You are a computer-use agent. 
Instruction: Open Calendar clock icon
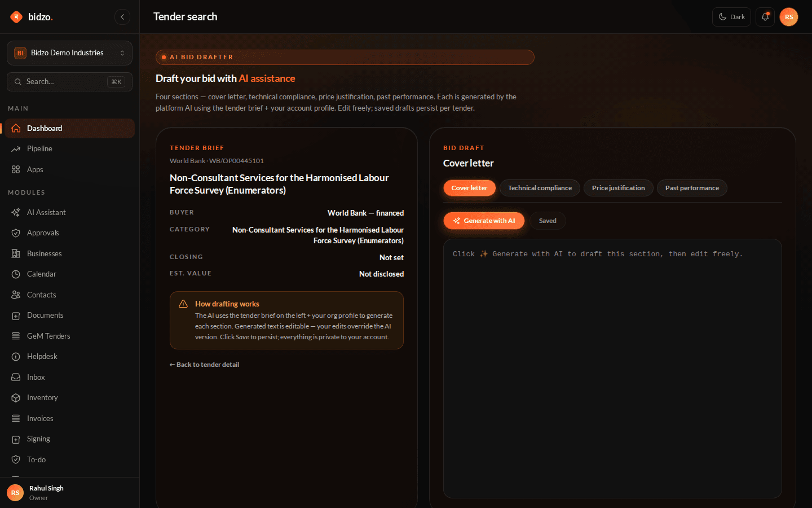tap(16, 274)
